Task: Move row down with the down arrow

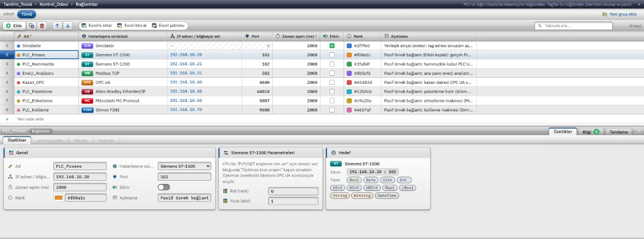Action: coord(68,26)
